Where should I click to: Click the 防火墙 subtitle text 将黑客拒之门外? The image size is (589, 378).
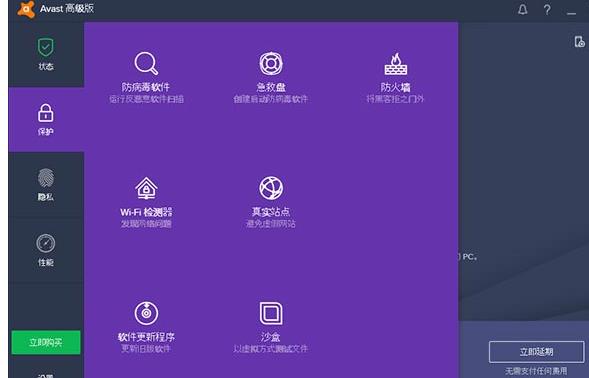[395, 99]
